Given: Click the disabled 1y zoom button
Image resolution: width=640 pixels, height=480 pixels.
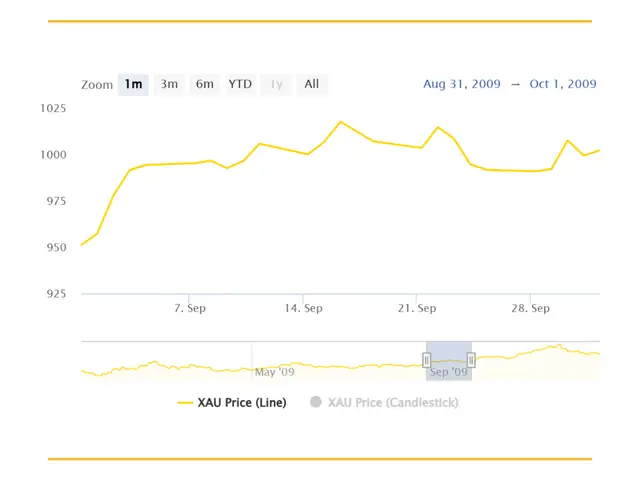Looking at the screenshot, I should [x=276, y=84].
